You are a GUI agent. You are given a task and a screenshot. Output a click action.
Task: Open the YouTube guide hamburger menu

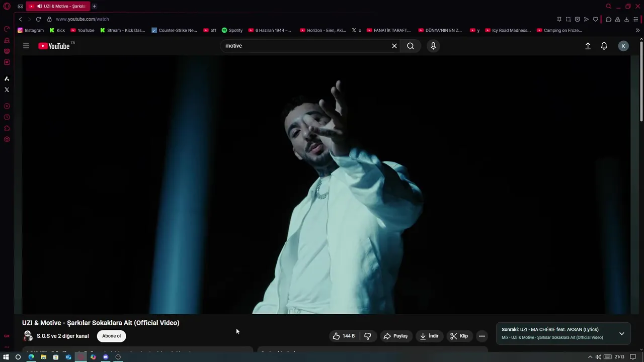click(x=26, y=46)
